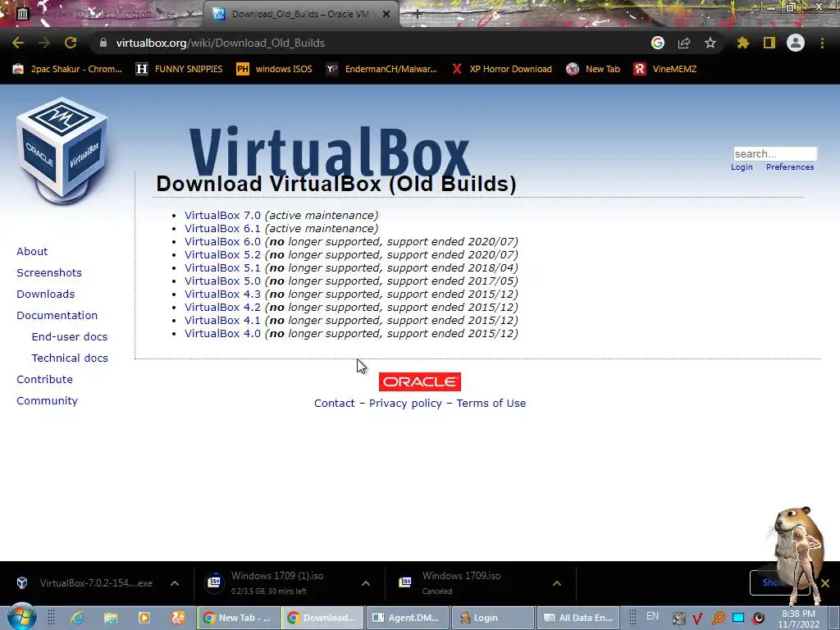Click the red V tray icon
The width and height of the screenshot is (840, 630).
(697, 619)
